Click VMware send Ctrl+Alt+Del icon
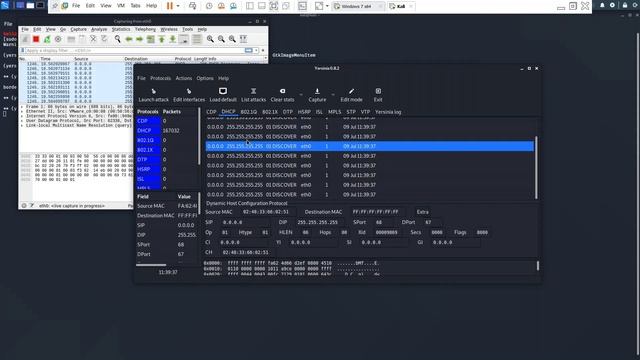 click(193, 6)
